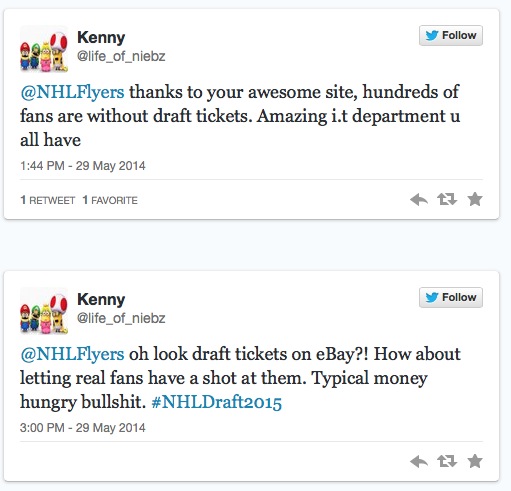Reply to the first Kenny tweet
The width and height of the screenshot is (511, 491).
pyautogui.click(x=419, y=200)
